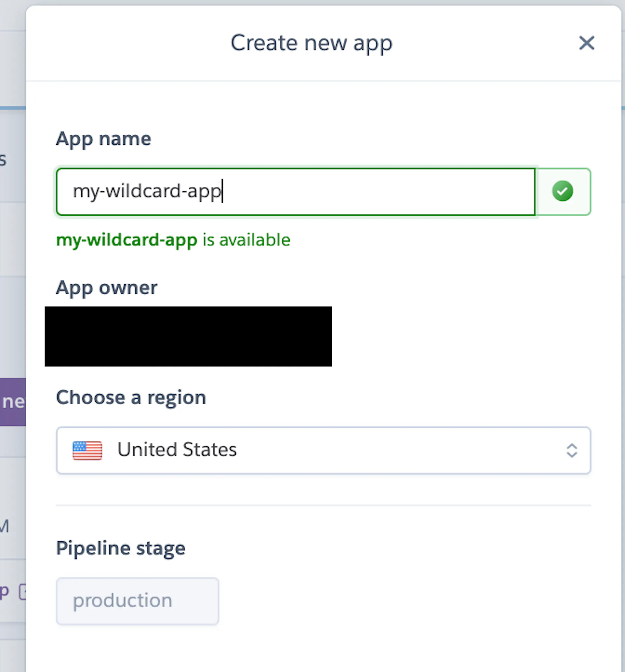
Task: Click the Pipeline stage label
Action: point(121,548)
